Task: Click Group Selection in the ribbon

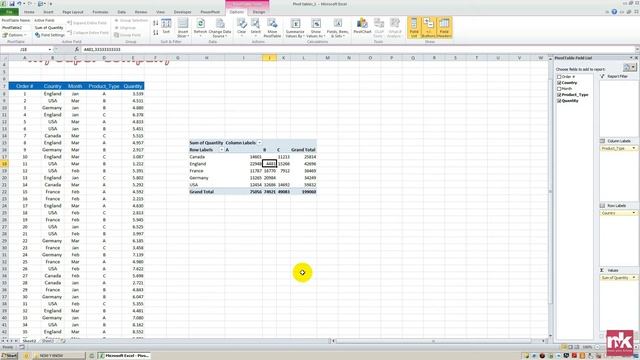Action: (131, 20)
